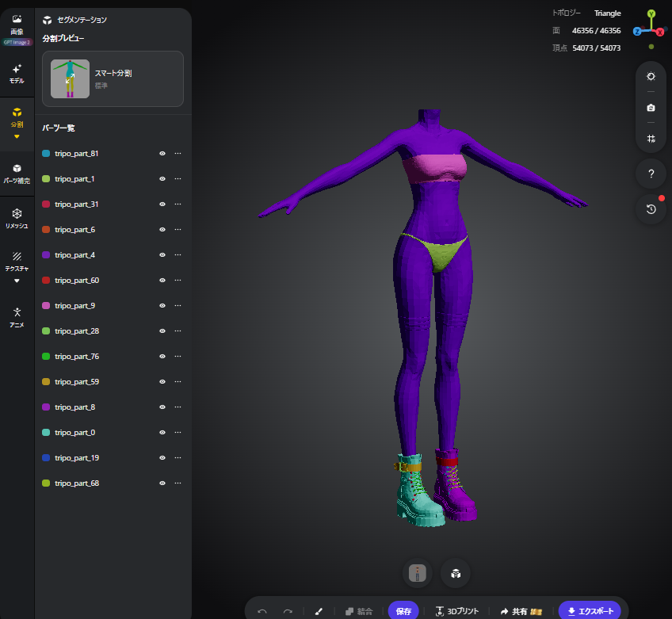Expand the dropdown arrow under 分割
Screen dimensions: 672x619
17,137
